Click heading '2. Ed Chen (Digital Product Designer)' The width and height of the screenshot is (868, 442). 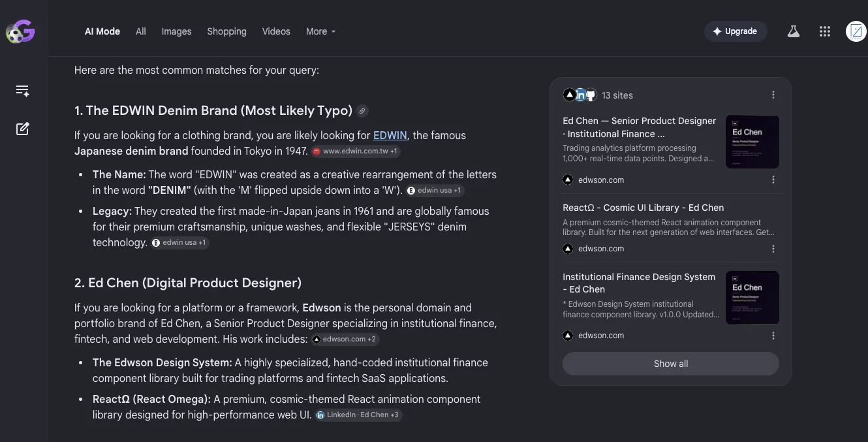click(x=188, y=283)
